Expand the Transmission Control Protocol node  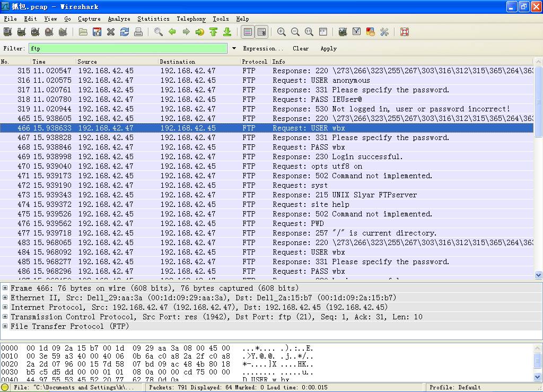click(5, 317)
